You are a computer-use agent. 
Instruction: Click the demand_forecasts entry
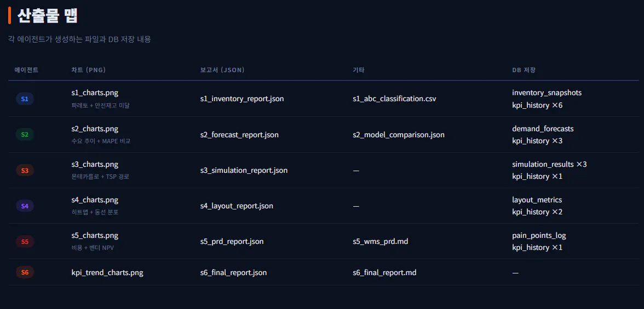click(x=543, y=129)
